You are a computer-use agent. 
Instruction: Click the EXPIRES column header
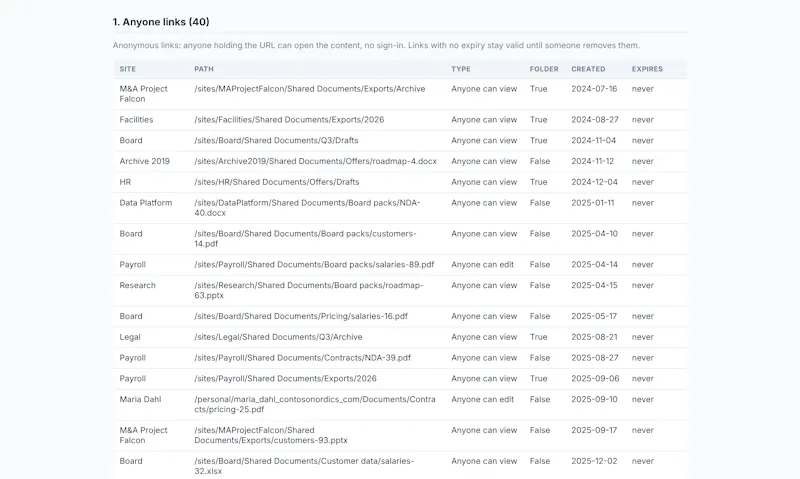647,69
